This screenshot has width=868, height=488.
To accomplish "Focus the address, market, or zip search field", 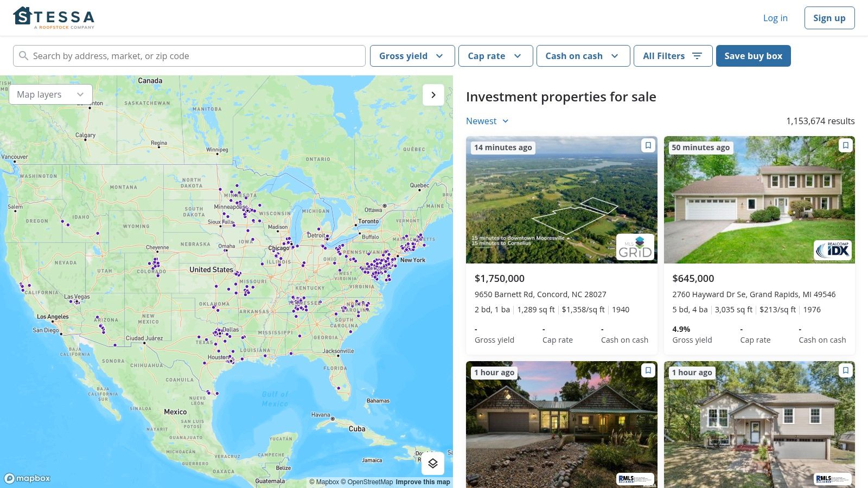I will [195, 56].
